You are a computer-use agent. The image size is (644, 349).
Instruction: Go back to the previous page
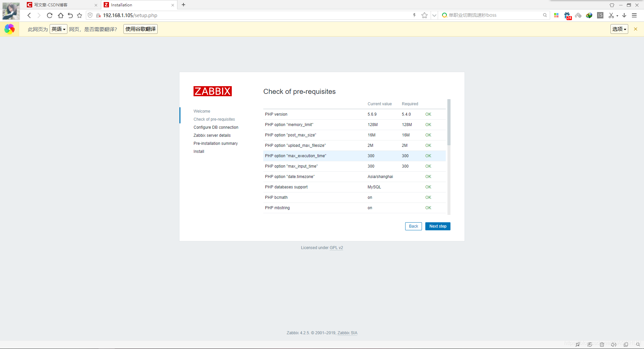29,15
